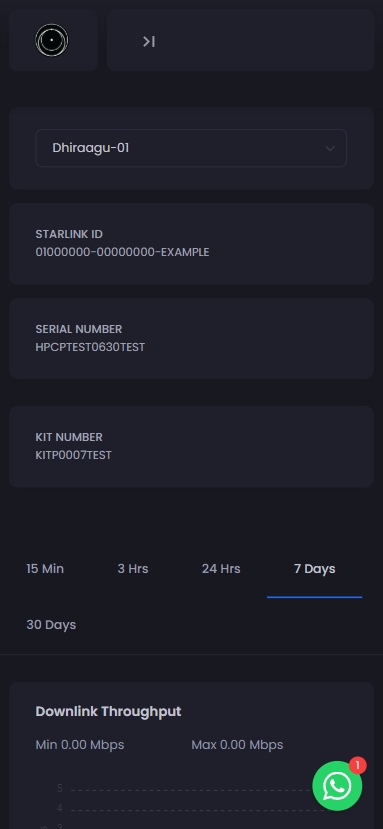Select serial value HPCPTEST0630TEST
Viewport: 383px width, 829px height.
tap(90, 347)
